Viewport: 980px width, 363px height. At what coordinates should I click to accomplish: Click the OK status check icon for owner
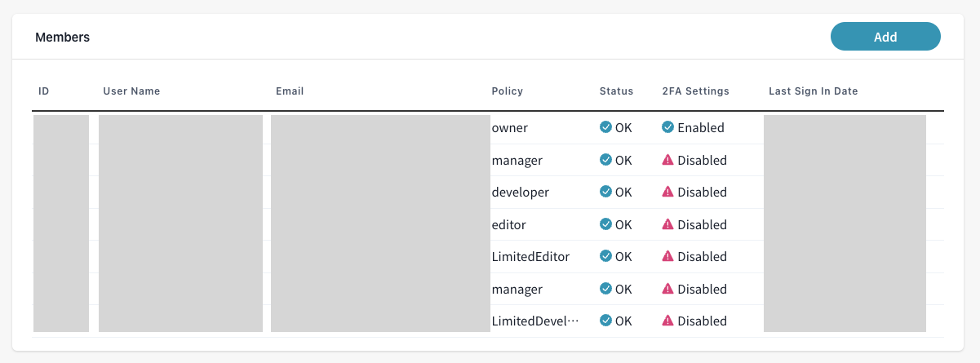[605, 127]
